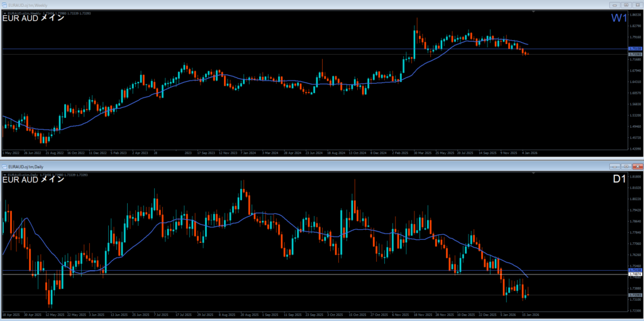Restore the weekly EURAUD chart window
The image size is (644, 321).
626,5
